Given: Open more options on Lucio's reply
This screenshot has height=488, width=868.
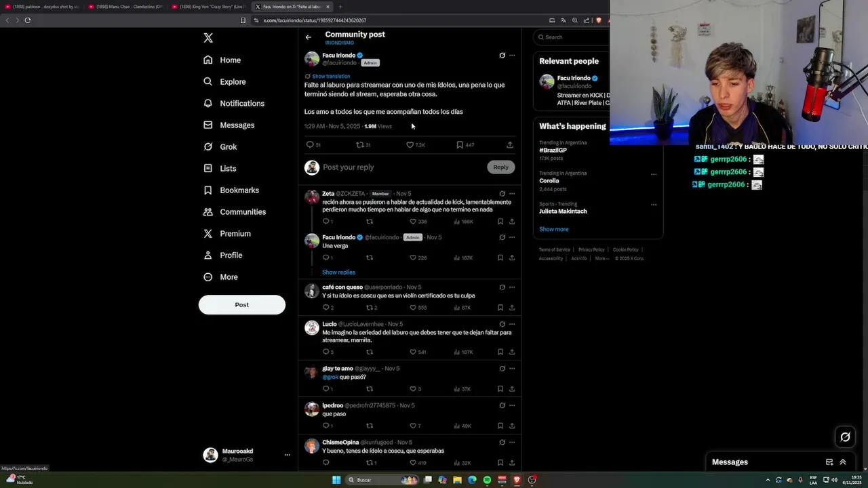Looking at the screenshot, I should [x=512, y=324].
